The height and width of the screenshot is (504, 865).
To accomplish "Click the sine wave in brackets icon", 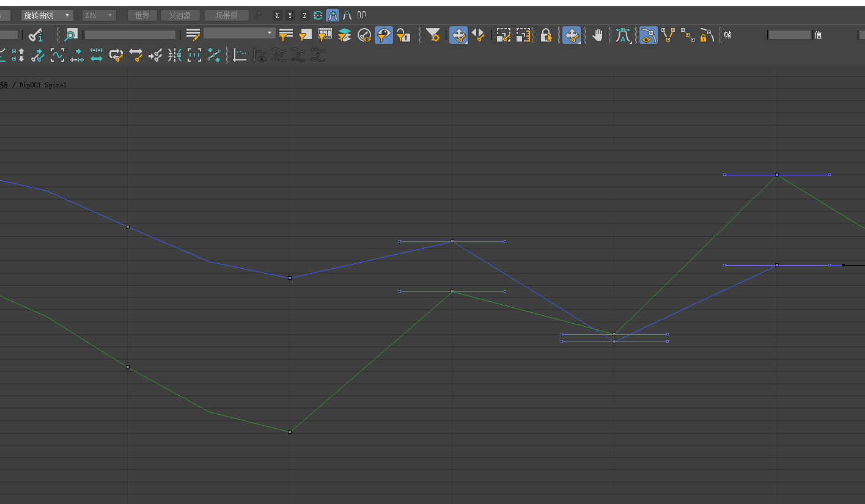I will (x=57, y=56).
